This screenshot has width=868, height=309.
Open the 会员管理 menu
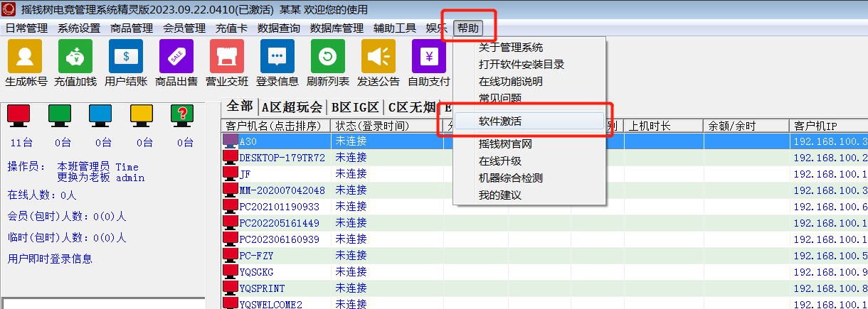[x=184, y=28]
